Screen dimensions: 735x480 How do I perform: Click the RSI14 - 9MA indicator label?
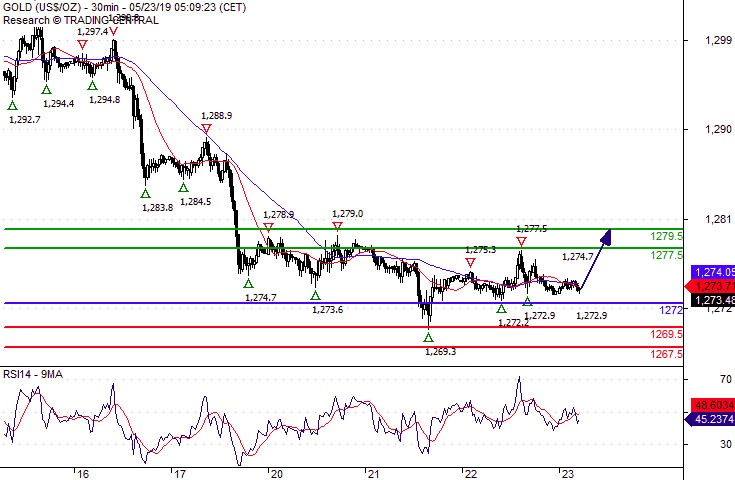click(33, 374)
